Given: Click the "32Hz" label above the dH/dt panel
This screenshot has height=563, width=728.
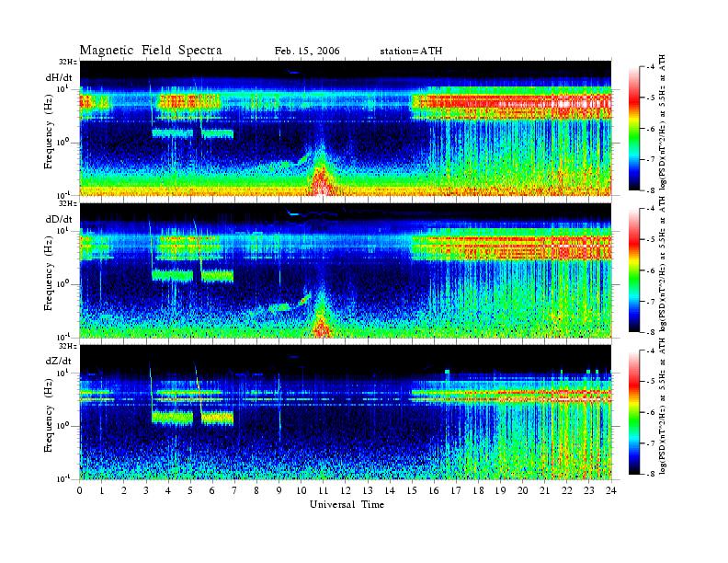Looking at the screenshot, I should tap(68, 62).
